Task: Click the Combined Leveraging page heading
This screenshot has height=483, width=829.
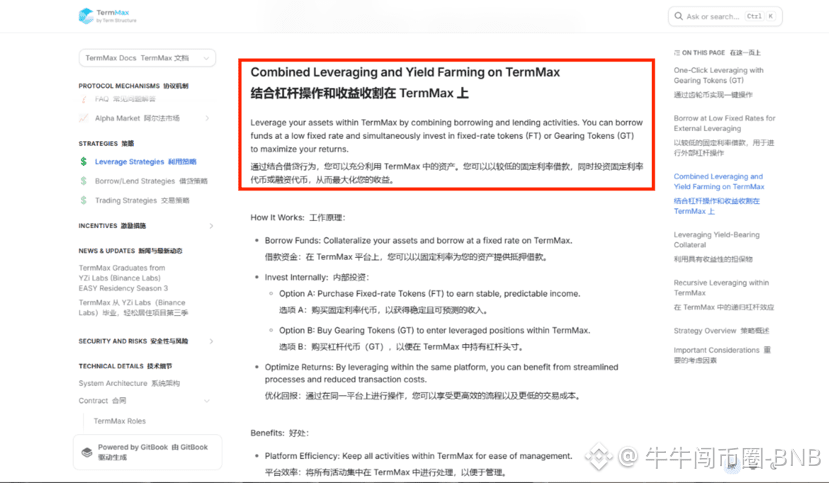Action: (405, 82)
